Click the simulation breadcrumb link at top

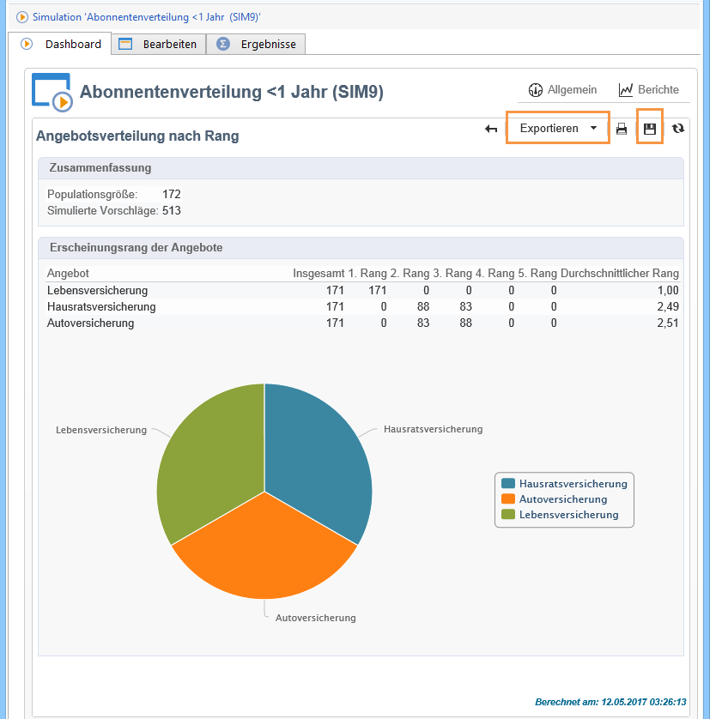pyautogui.click(x=146, y=17)
